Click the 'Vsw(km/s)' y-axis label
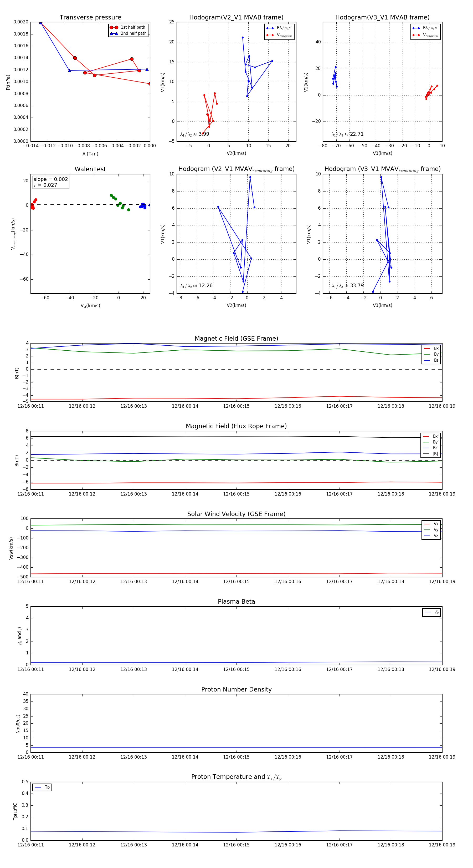 click(x=11, y=548)
